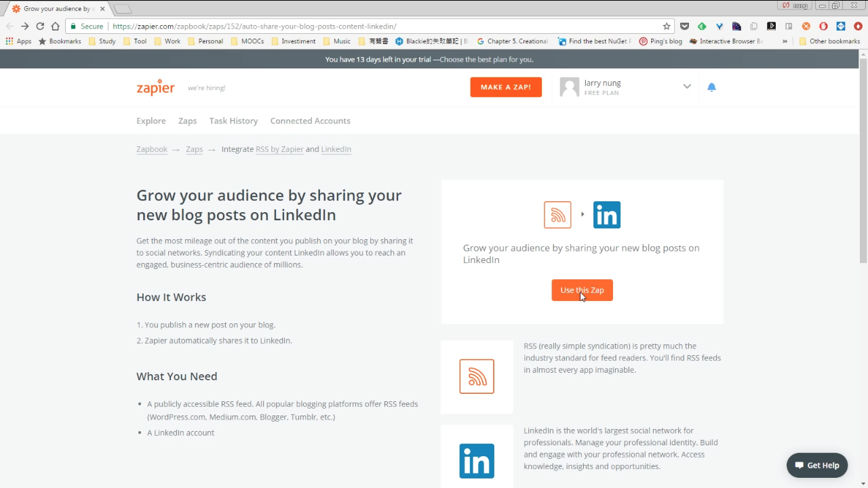Viewport: 868px width, 488px height.
Task: Open the Get Help chat button
Action: 817,465
